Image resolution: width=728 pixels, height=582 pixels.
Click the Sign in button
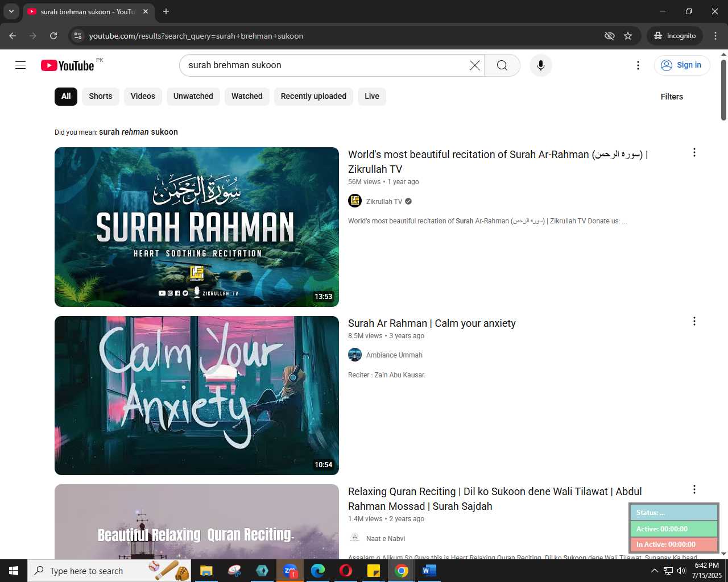coord(682,65)
